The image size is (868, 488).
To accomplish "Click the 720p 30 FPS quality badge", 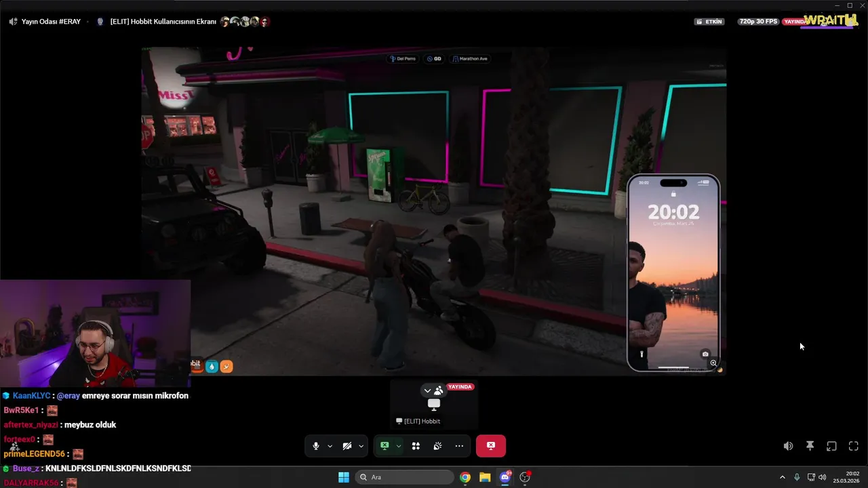I will [758, 22].
